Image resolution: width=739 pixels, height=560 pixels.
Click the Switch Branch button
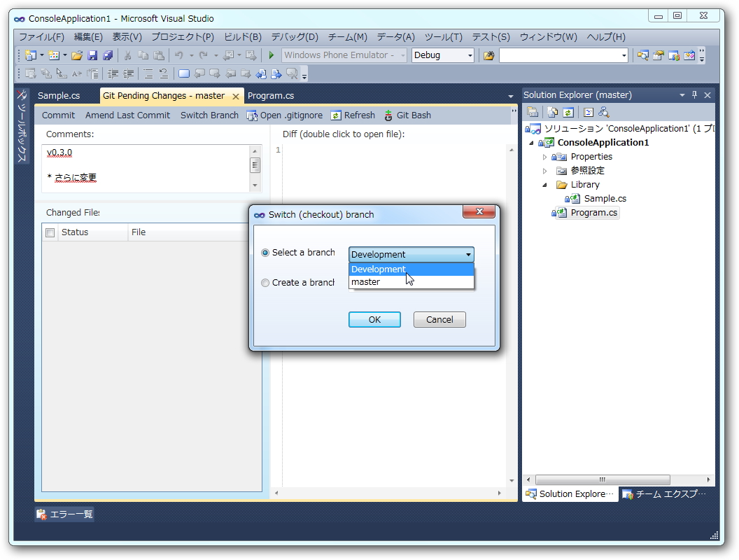click(x=209, y=115)
